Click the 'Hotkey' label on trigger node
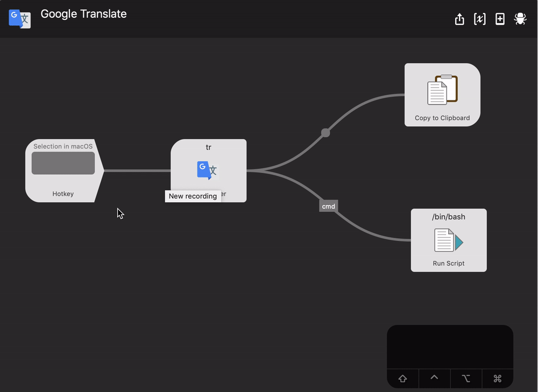The width and height of the screenshot is (538, 392). 63,194
